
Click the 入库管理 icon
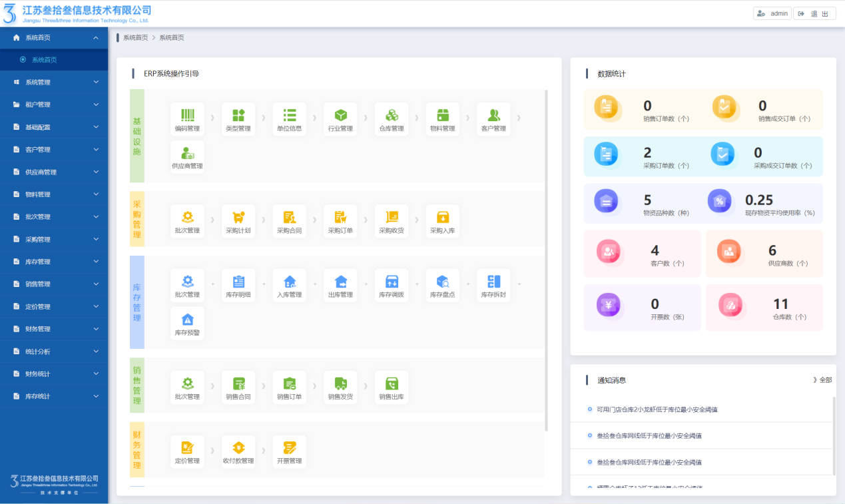coord(290,282)
